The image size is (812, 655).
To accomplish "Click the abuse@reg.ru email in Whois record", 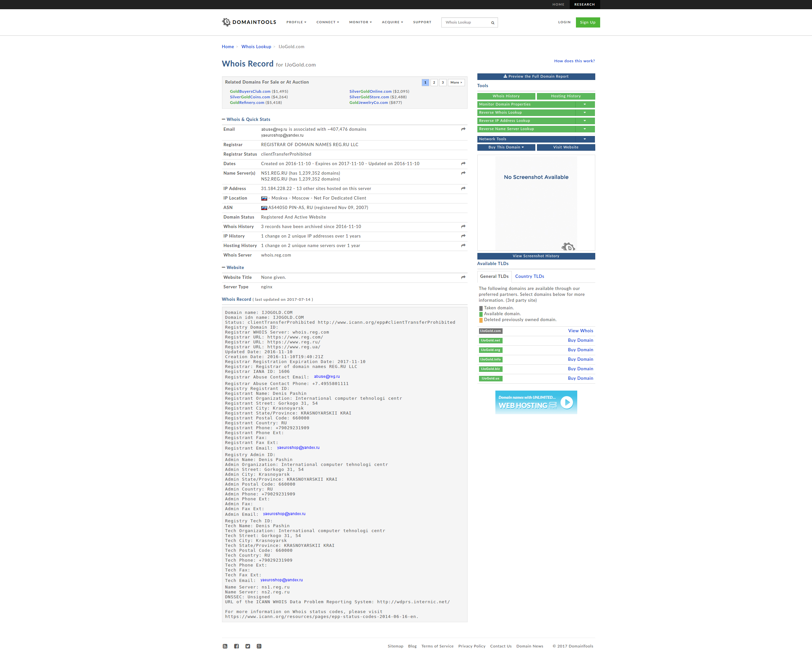I will tap(326, 376).
